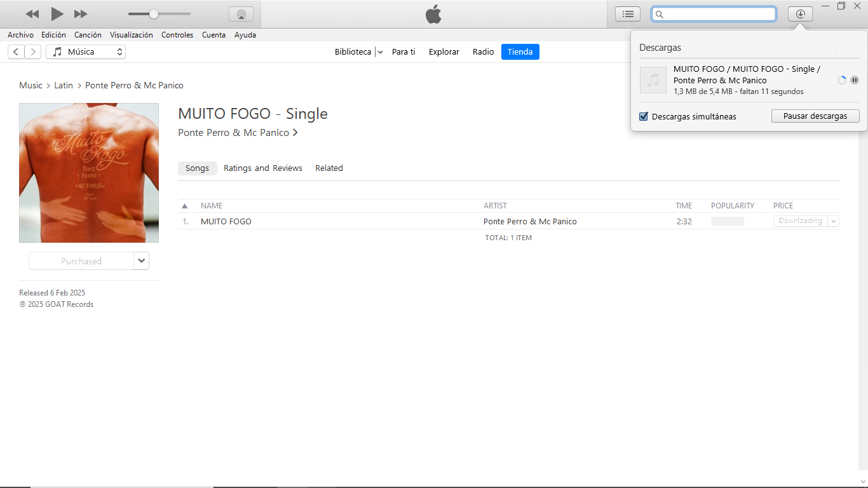Select the Tienda tab
The height and width of the screenshot is (488, 868).
(520, 52)
